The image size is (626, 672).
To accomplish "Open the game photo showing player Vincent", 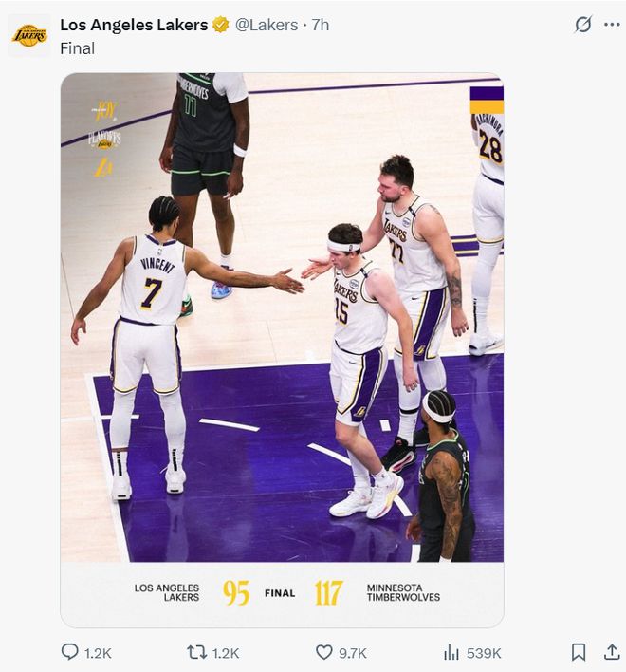I will point(282,313).
